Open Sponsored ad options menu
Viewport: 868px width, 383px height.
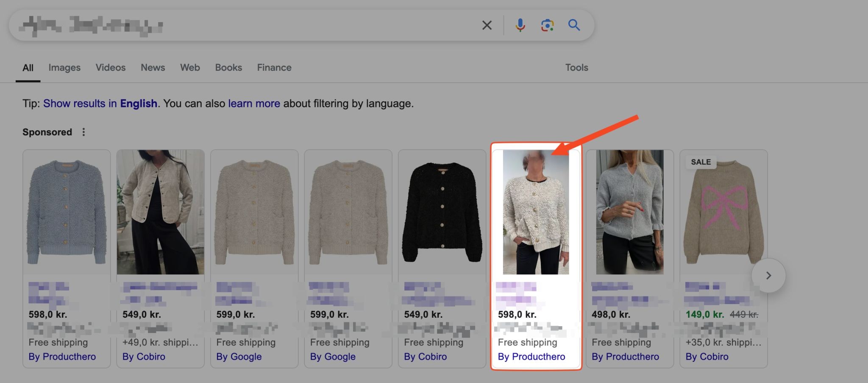(x=83, y=132)
